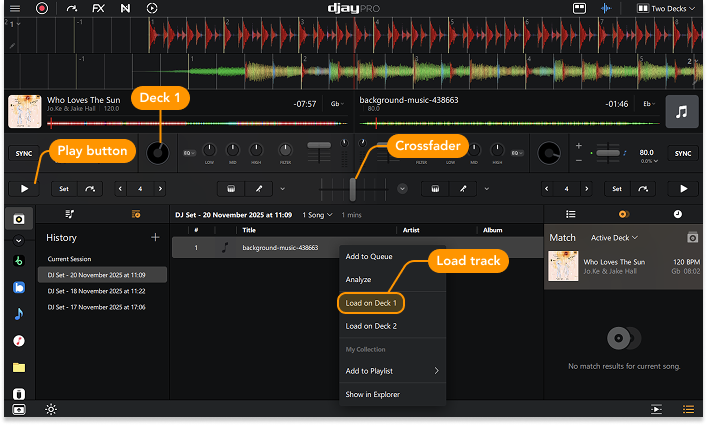Decrease deck 1 loop length with left arrow
Viewport: 707px width, 425px height.
click(x=120, y=189)
